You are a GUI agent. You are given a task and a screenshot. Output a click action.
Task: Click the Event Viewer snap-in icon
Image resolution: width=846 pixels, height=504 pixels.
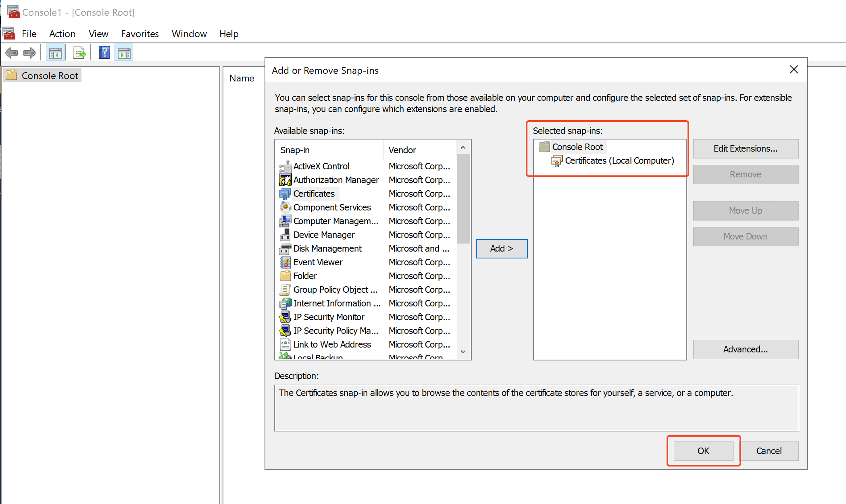click(285, 262)
